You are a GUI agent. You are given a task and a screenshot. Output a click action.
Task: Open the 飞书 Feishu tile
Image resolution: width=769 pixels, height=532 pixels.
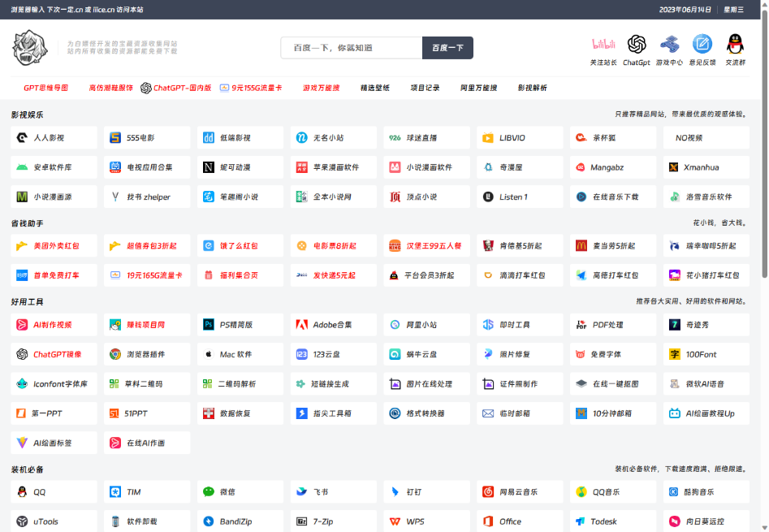(x=334, y=491)
